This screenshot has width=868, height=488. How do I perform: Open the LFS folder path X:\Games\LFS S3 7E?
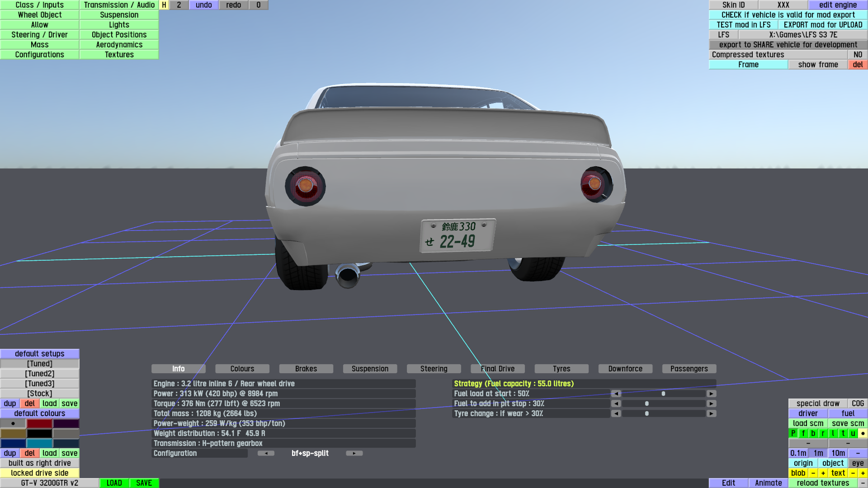click(x=803, y=35)
